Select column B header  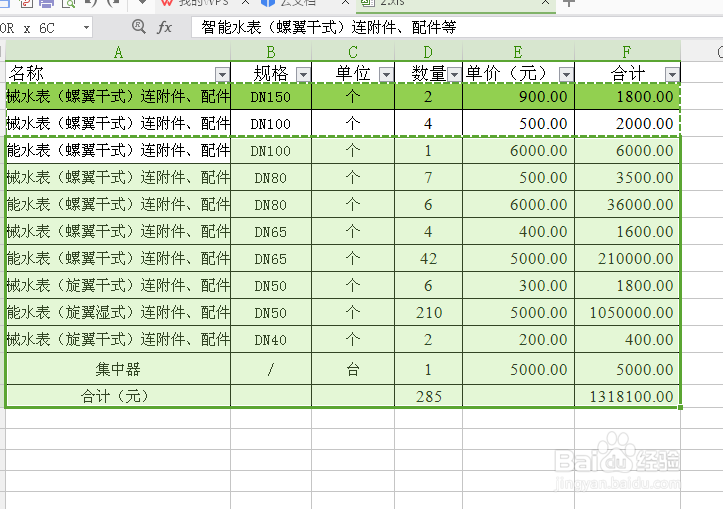pos(271,52)
